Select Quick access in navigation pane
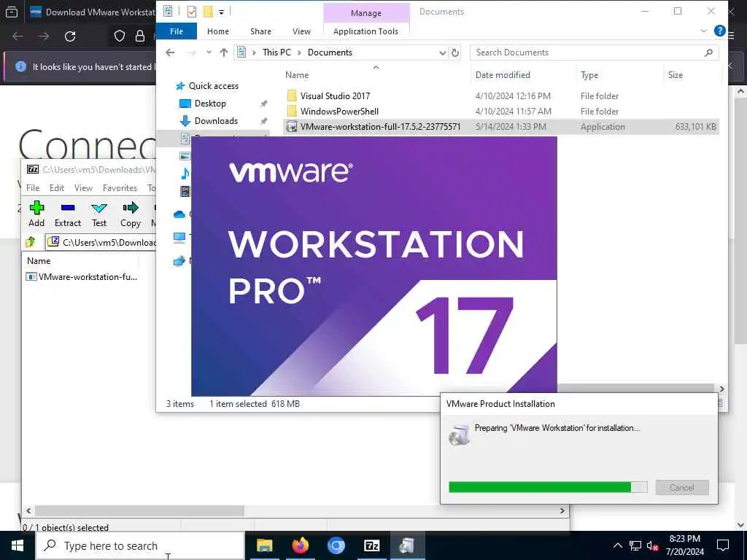The image size is (747, 560). coord(213,86)
